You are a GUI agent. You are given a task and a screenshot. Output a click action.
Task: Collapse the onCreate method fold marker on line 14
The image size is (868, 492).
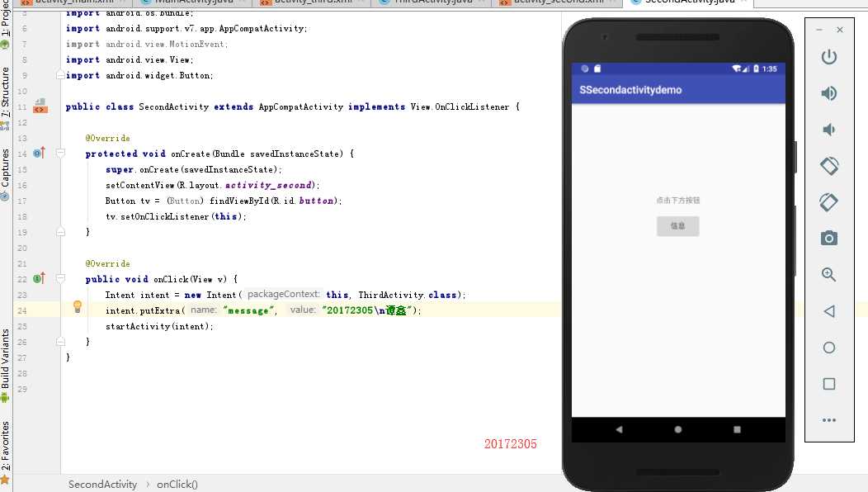click(60, 153)
